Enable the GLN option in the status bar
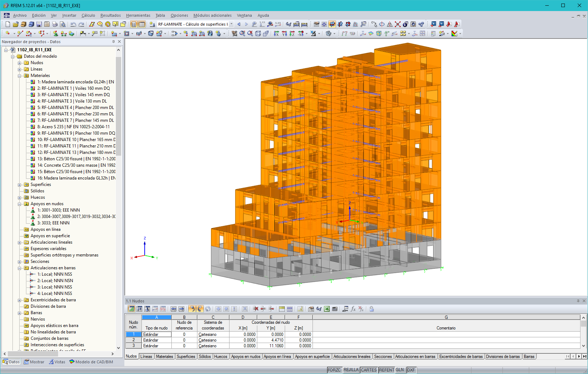 [399, 370]
